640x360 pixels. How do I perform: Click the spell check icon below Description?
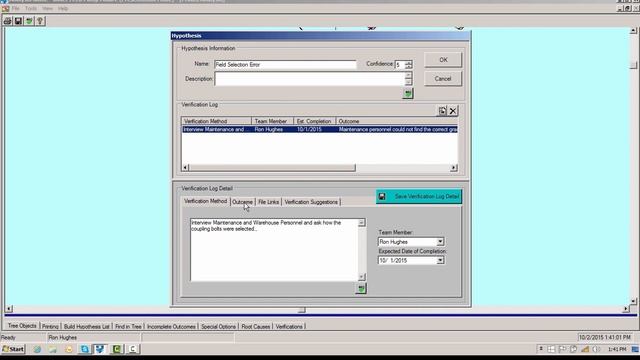point(408,94)
